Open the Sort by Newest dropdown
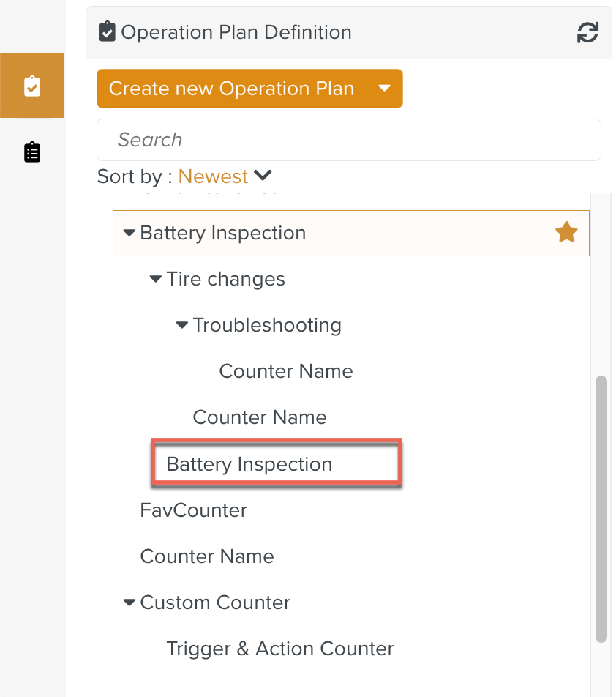This screenshot has height=697, width=616. point(225,176)
